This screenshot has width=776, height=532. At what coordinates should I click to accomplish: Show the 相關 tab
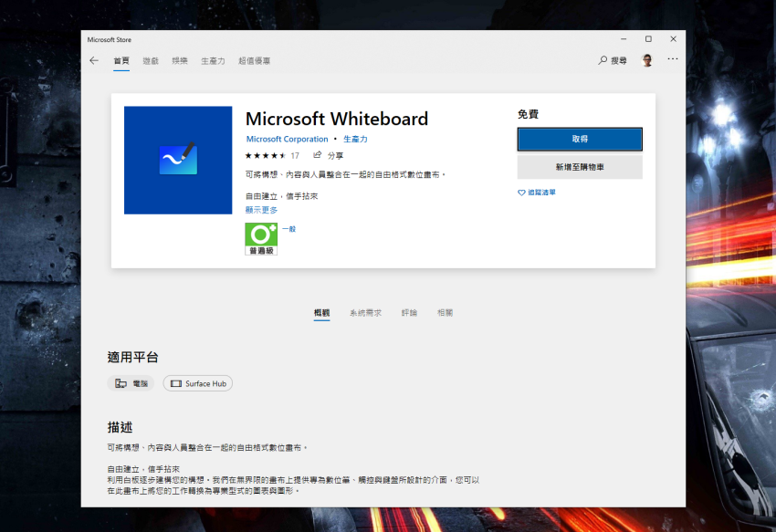point(445,313)
